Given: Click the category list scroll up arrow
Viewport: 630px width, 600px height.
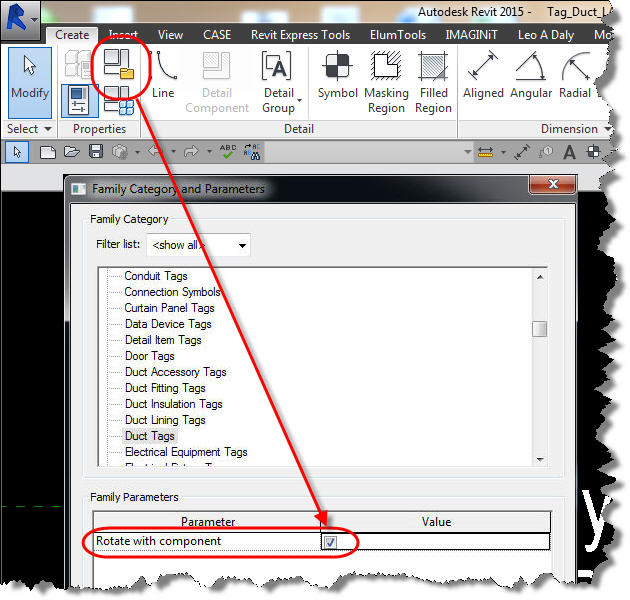Looking at the screenshot, I should [x=540, y=277].
